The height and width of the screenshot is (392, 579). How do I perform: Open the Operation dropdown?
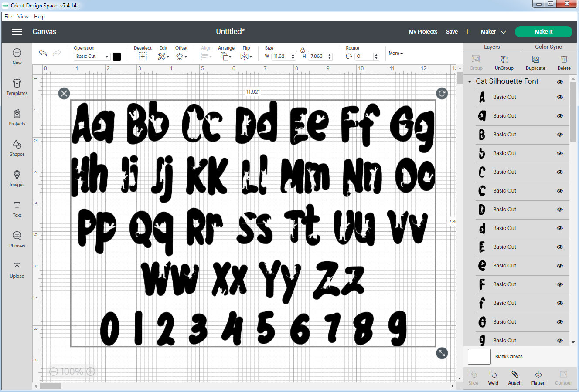click(x=91, y=56)
